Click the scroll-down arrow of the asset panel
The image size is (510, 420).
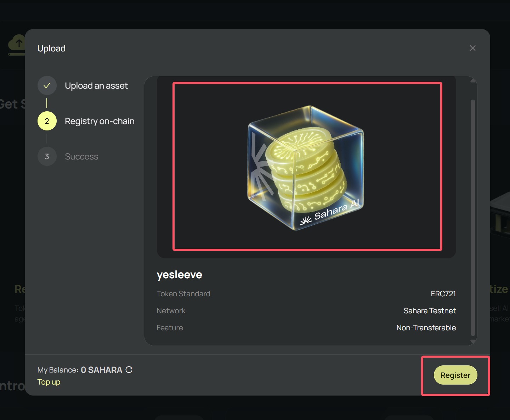pos(473,342)
